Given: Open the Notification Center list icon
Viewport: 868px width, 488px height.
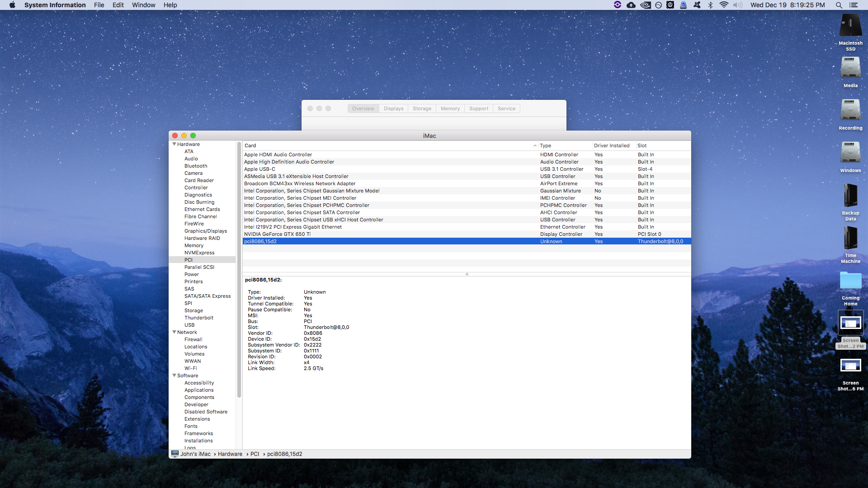Looking at the screenshot, I should (x=853, y=5).
